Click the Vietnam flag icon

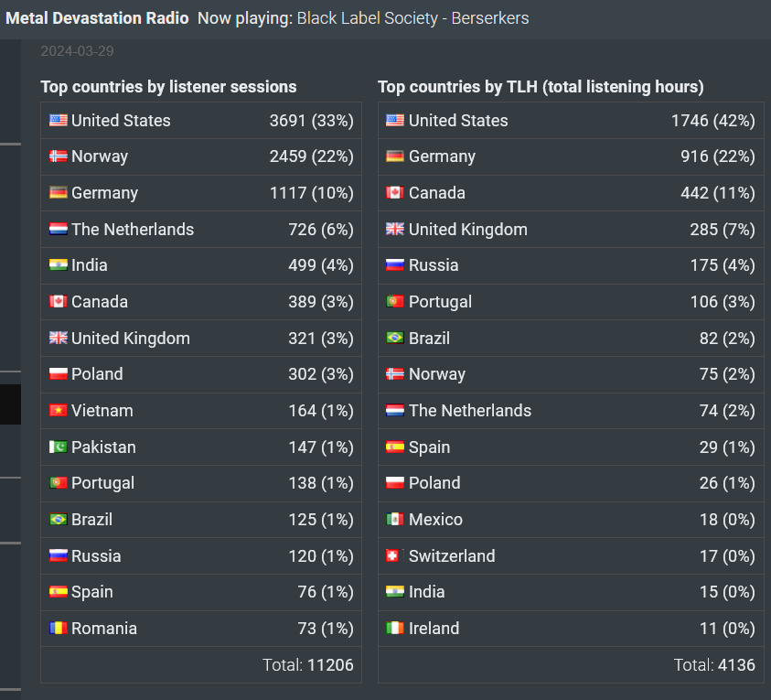point(58,410)
